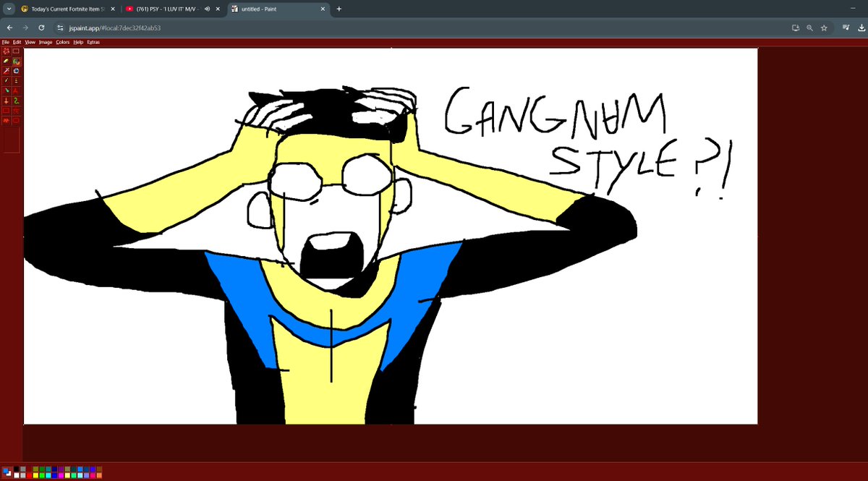
Task: Pick the light gray palette swatch
Action: (23, 475)
